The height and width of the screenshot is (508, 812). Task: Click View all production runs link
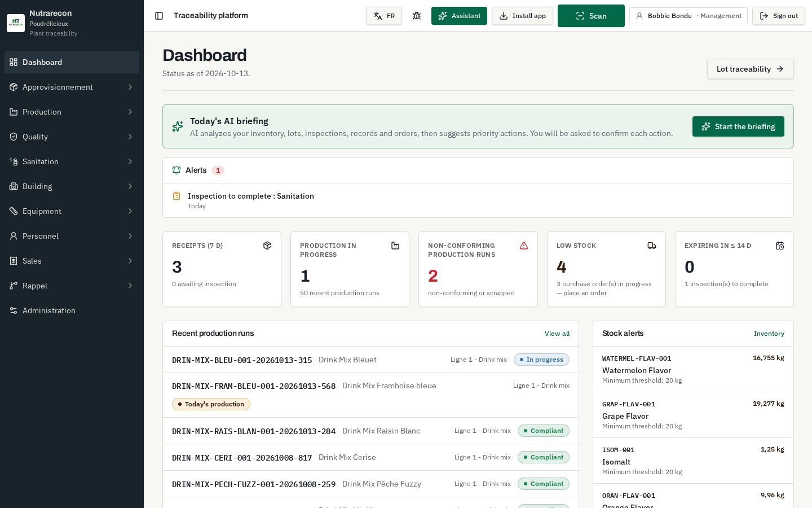click(557, 334)
